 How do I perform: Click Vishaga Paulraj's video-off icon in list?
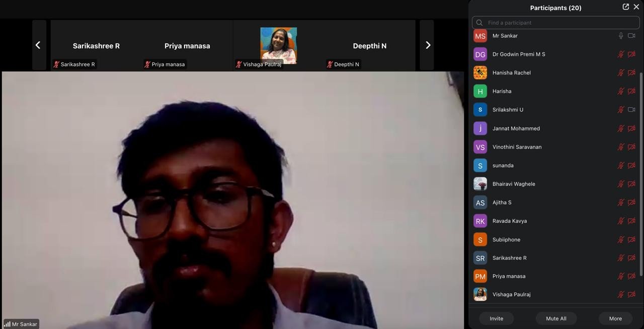point(631,294)
